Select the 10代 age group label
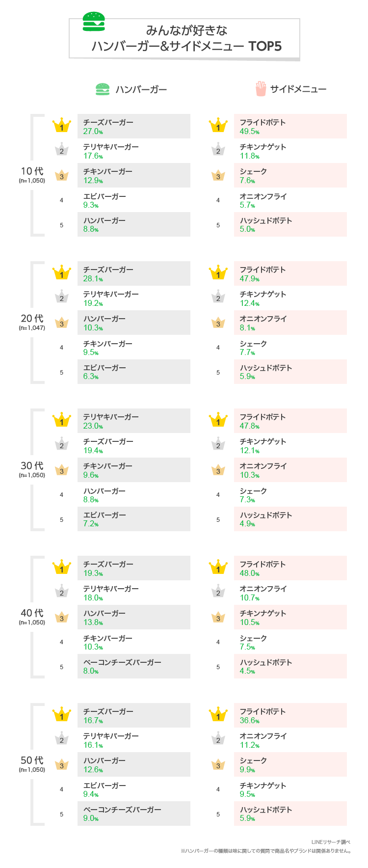The image size is (368, 868). (x=32, y=174)
